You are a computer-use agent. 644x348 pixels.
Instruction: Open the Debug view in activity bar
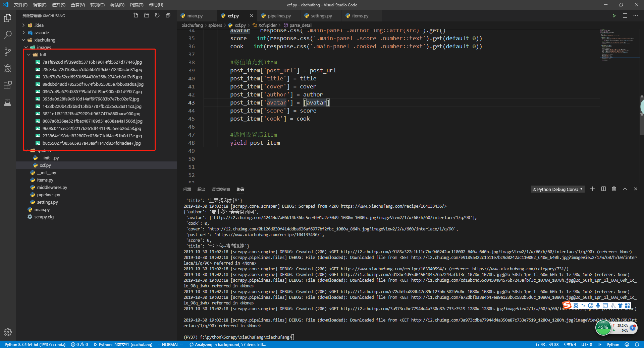click(x=7, y=68)
